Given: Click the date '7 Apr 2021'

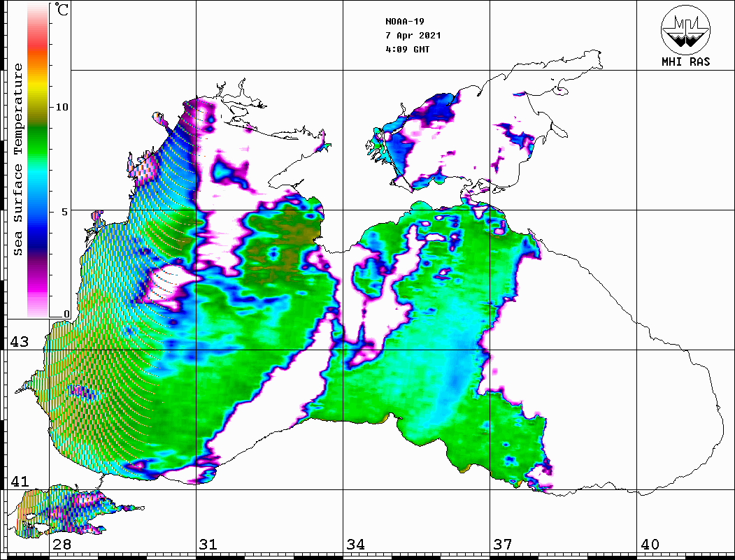Looking at the screenshot, I should coord(413,35).
